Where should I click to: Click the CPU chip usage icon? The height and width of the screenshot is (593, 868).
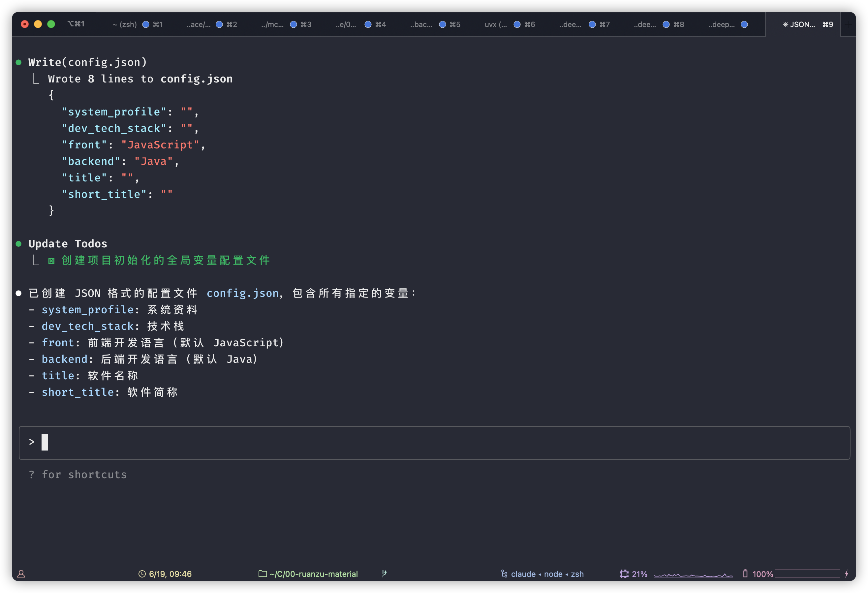click(x=624, y=574)
